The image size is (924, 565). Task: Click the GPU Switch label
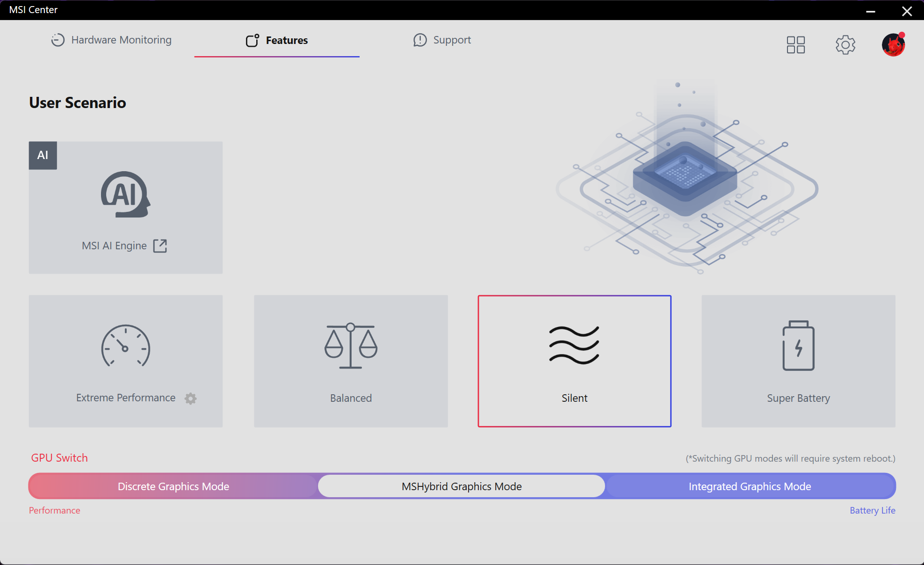point(59,458)
